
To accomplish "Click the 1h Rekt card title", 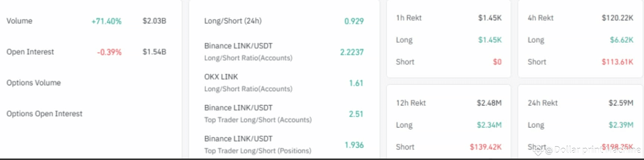I will click(409, 18).
